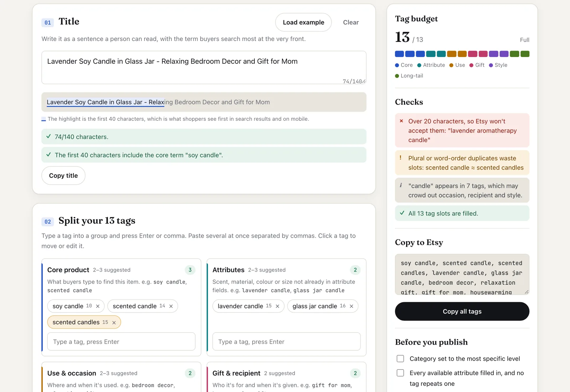
Task: Remove the "scented candles" tag
Action: [x=114, y=323]
